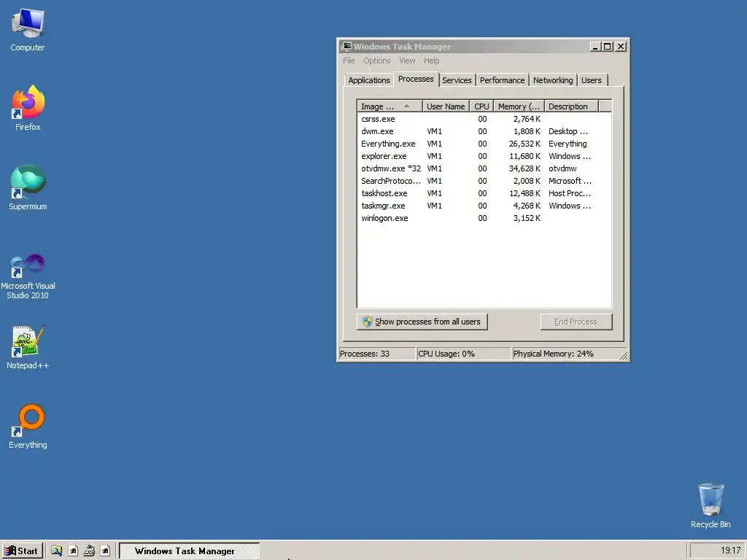Image resolution: width=747 pixels, height=560 pixels.
Task: Sort by the Memory column header
Action: click(x=519, y=106)
